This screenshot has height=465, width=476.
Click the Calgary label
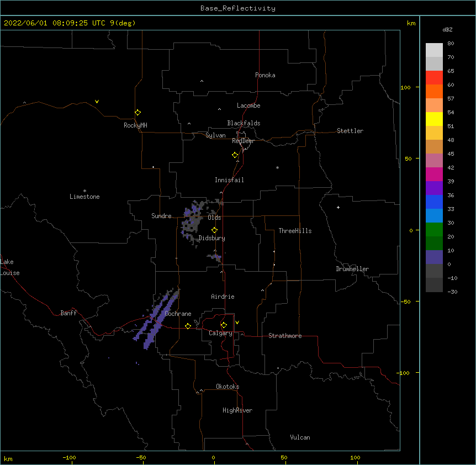click(x=220, y=333)
